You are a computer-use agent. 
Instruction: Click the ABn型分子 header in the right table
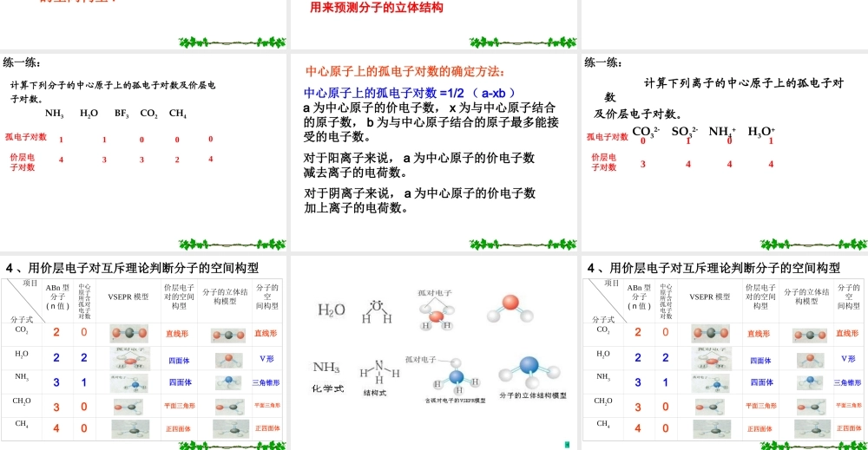[640, 297]
